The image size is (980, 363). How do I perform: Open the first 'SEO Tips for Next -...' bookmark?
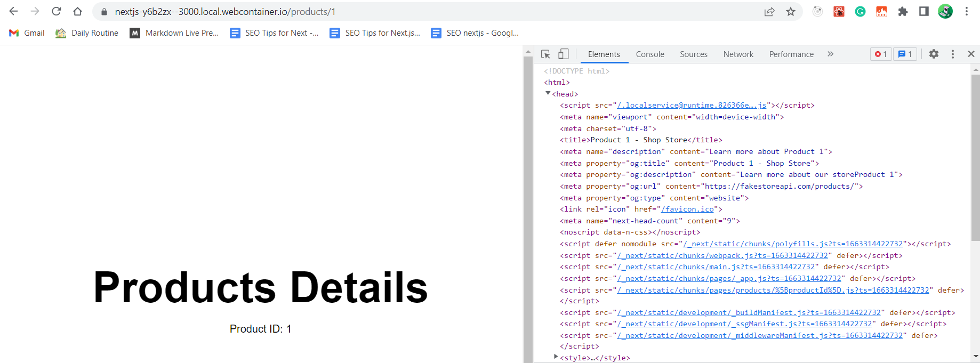pyautogui.click(x=274, y=33)
